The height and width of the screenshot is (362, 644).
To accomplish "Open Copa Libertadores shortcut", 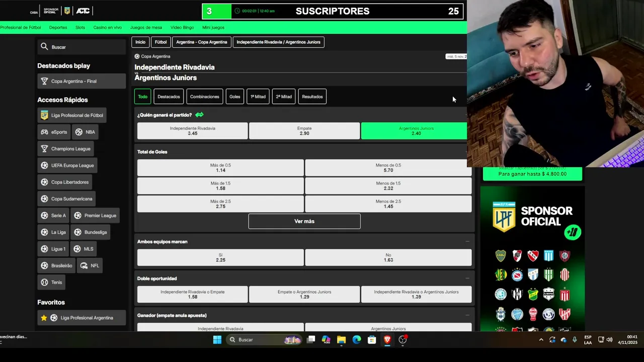I will 64,182.
